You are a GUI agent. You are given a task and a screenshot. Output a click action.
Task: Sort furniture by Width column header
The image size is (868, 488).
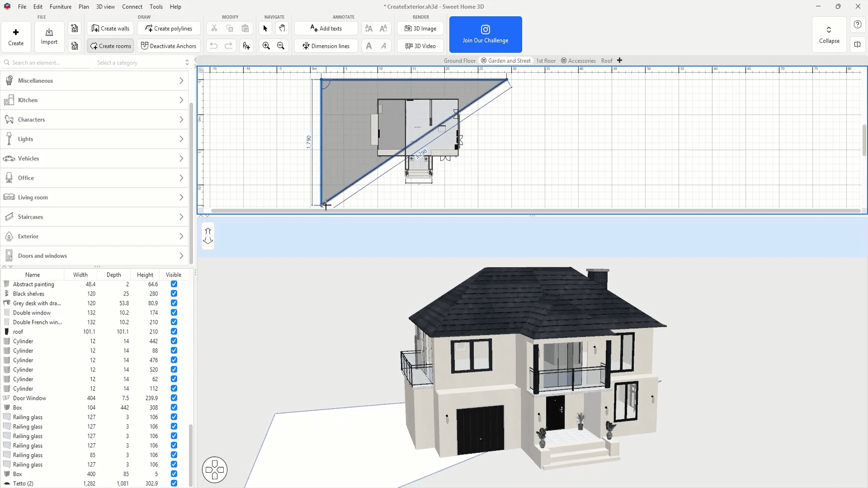[80, 275]
